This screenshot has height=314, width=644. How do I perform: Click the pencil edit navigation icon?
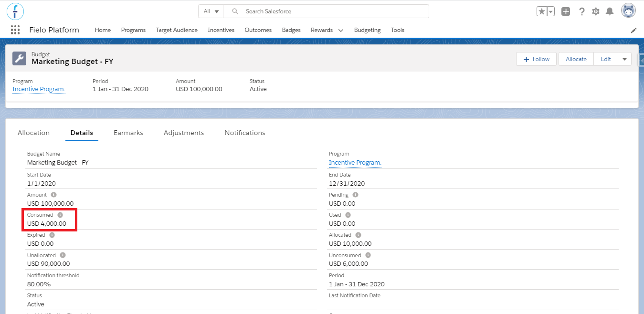pos(633,30)
